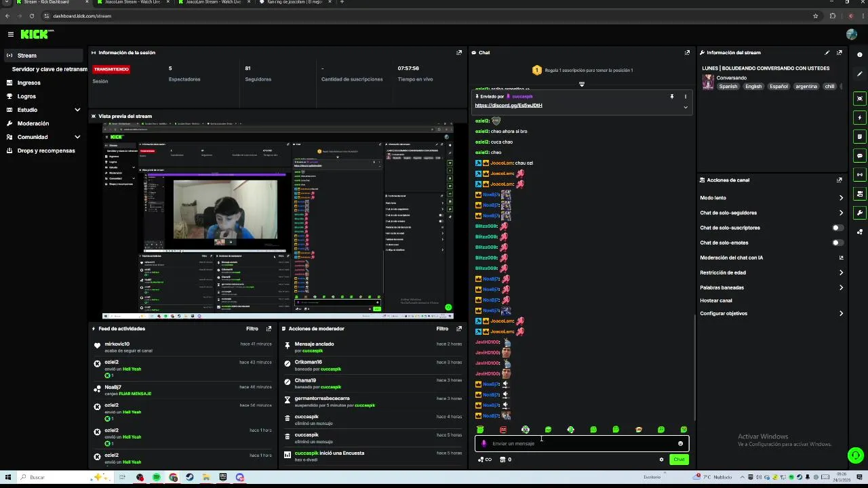Enable Chat de solo-emotes
Viewport: 868px width, 488px height.
[838, 243]
